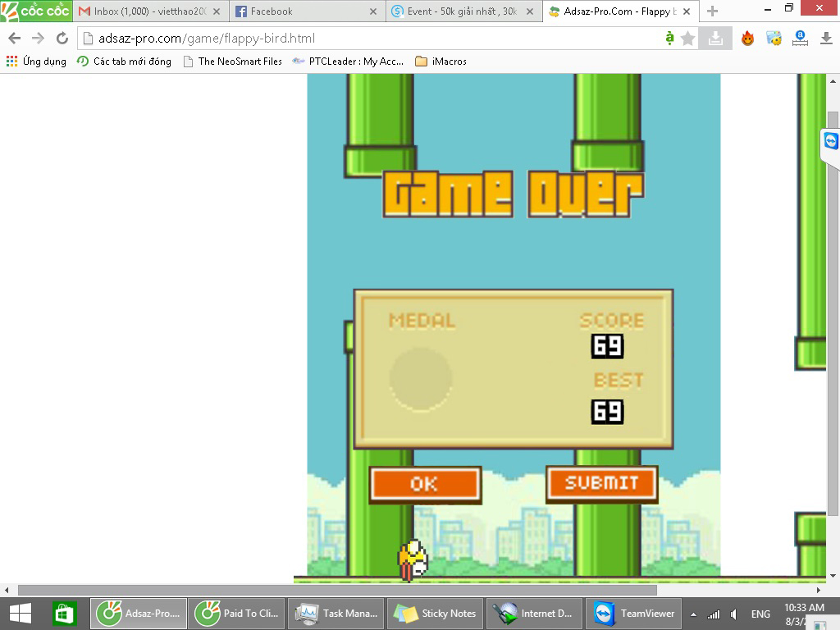Click the horizontal scrollbar right arrow

[819, 590]
